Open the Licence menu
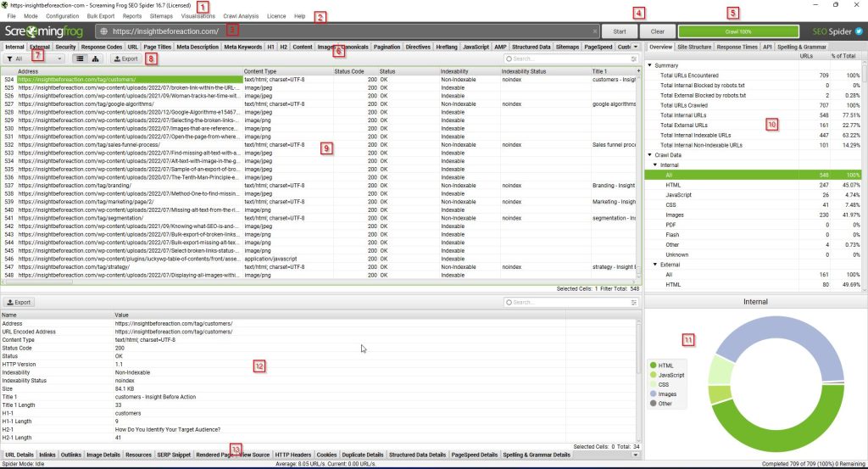868x469 pixels. [x=276, y=16]
